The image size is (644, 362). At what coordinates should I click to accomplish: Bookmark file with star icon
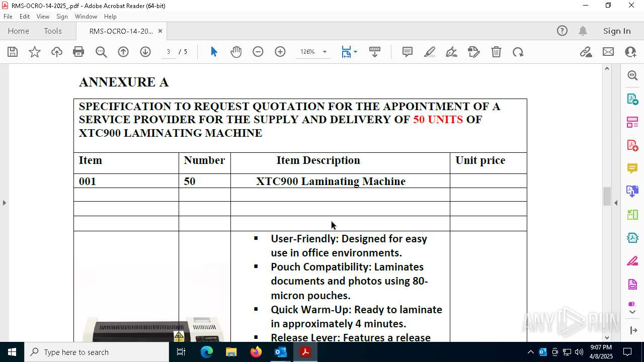(35, 52)
